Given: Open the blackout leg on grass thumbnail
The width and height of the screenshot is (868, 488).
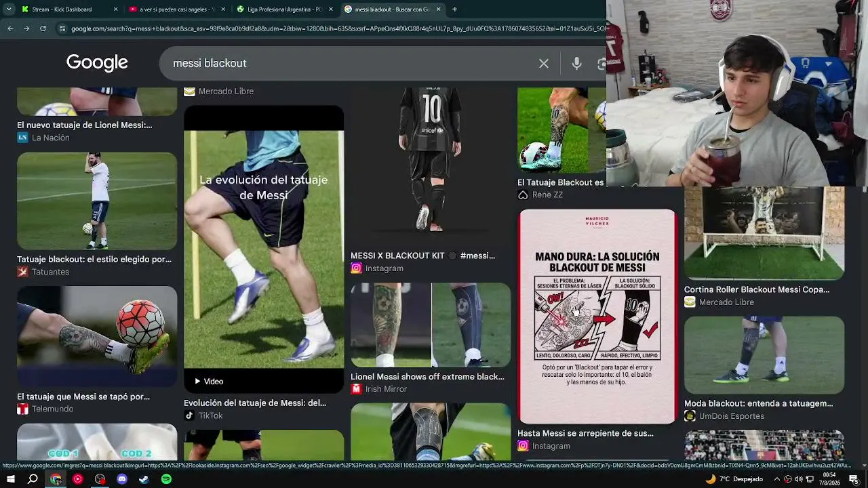Looking at the screenshot, I should pyautogui.click(x=764, y=355).
